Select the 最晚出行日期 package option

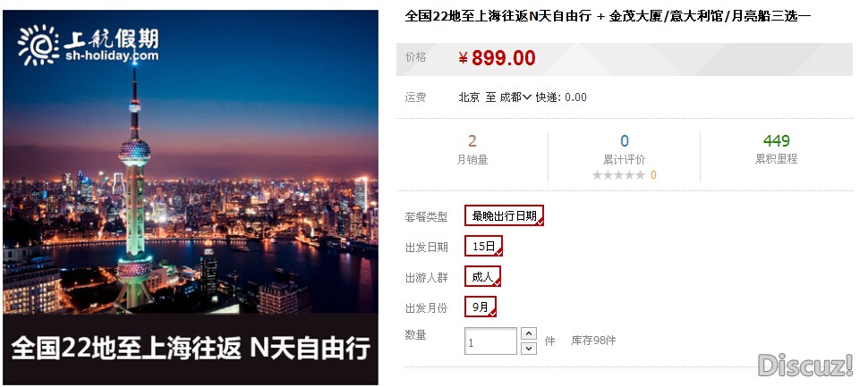(x=505, y=215)
